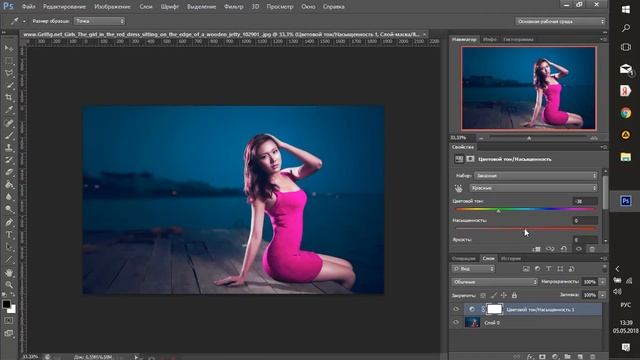640x360 pixels.
Task: Select the Line shape tool
Action: coord(9,259)
